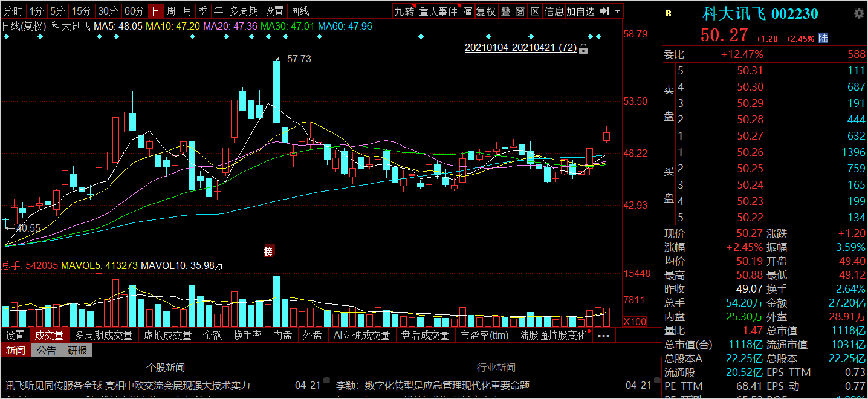Click the 陆 badge next to the price change
Screen dimensions: 868x399
pyautogui.click(x=823, y=38)
